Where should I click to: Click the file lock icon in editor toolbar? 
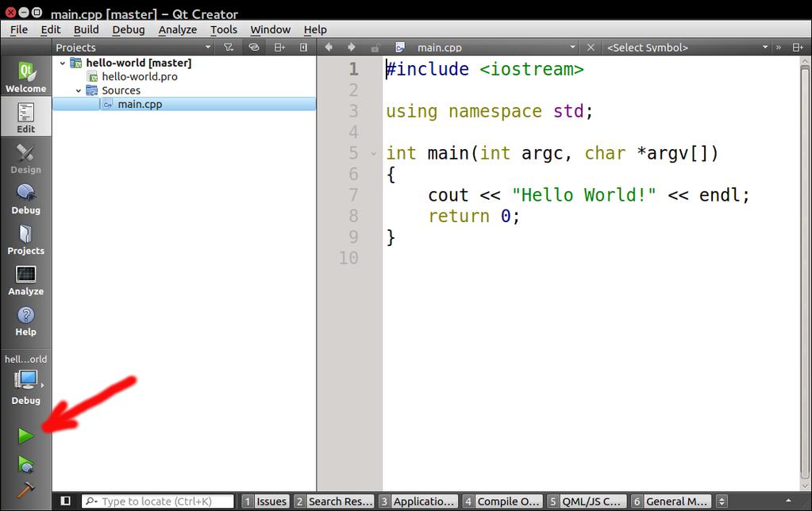[375, 48]
